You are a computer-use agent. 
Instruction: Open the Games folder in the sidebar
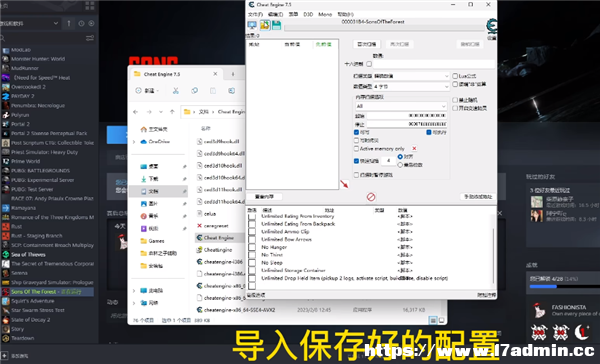click(156, 241)
